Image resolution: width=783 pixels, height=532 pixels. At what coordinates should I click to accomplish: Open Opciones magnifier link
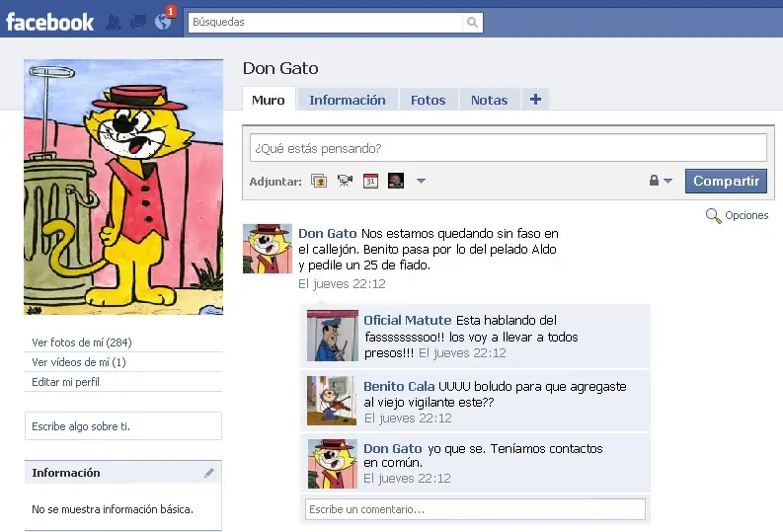[737, 215]
